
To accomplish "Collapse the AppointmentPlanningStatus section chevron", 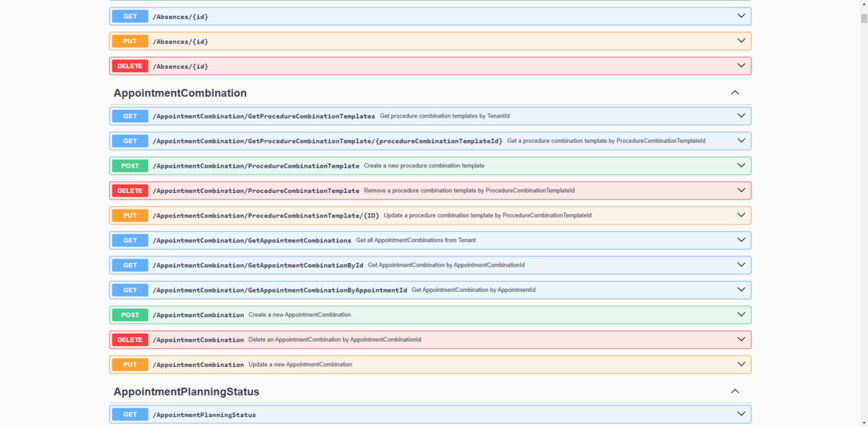I will click(x=735, y=392).
